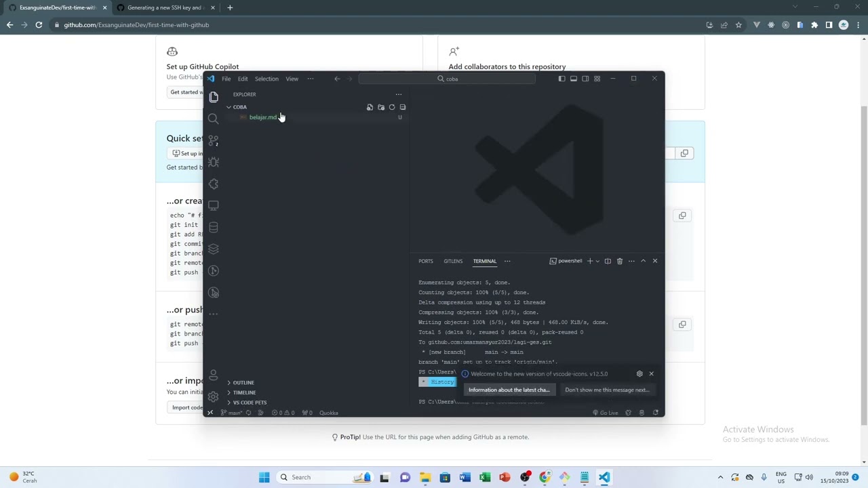
Task: Click Information about the latest changes button
Action: click(509, 390)
